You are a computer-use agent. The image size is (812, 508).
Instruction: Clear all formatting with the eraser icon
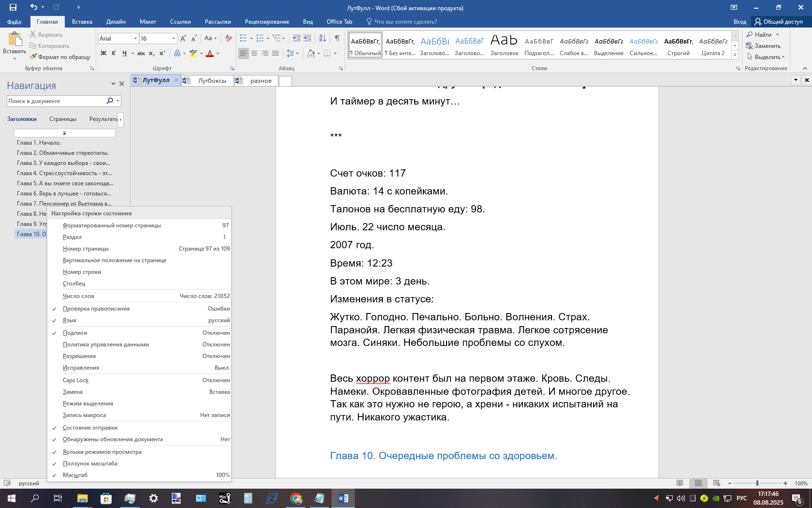click(x=229, y=38)
